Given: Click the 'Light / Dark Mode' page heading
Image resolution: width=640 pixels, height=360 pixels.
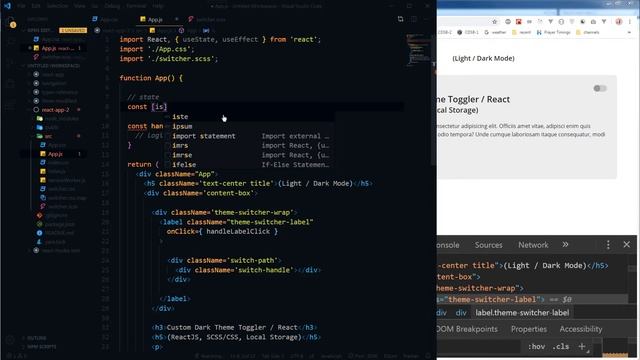Looking at the screenshot, I should 483,58.
